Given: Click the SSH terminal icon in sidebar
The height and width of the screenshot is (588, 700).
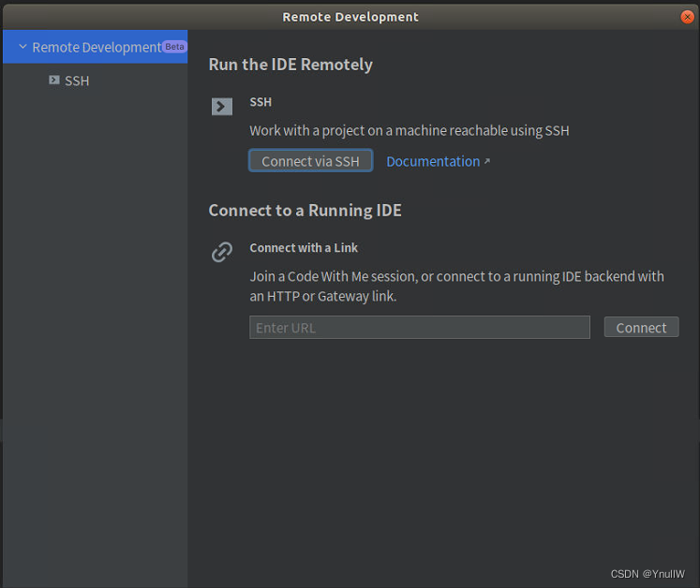Looking at the screenshot, I should 54,80.
